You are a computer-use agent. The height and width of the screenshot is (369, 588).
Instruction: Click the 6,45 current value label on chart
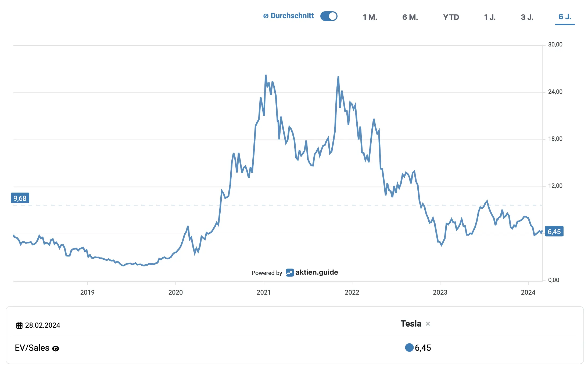(x=554, y=231)
